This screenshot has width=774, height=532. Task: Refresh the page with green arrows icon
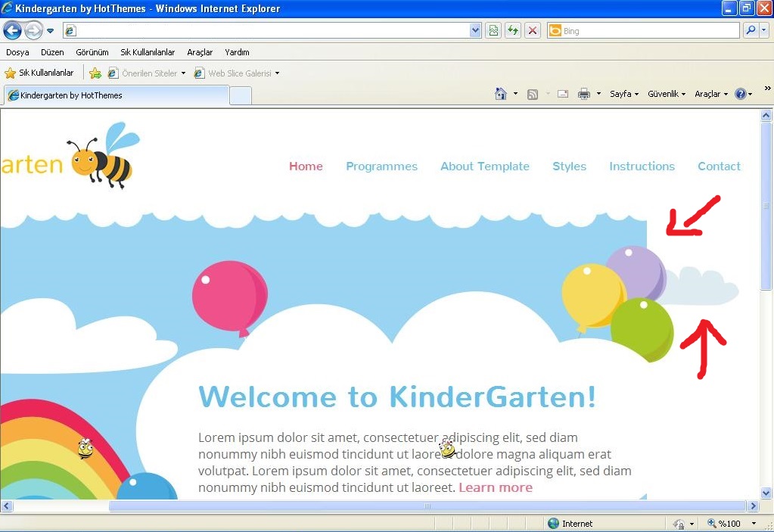(x=513, y=30)
